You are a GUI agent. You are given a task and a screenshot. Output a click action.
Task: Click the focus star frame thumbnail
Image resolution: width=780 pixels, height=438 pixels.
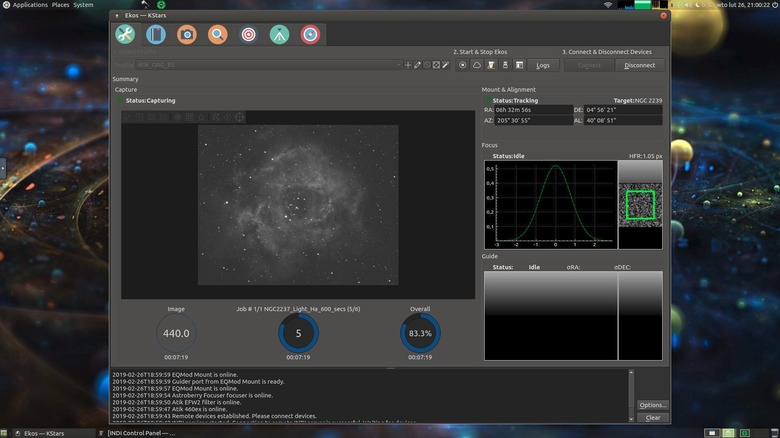point(639,205)
